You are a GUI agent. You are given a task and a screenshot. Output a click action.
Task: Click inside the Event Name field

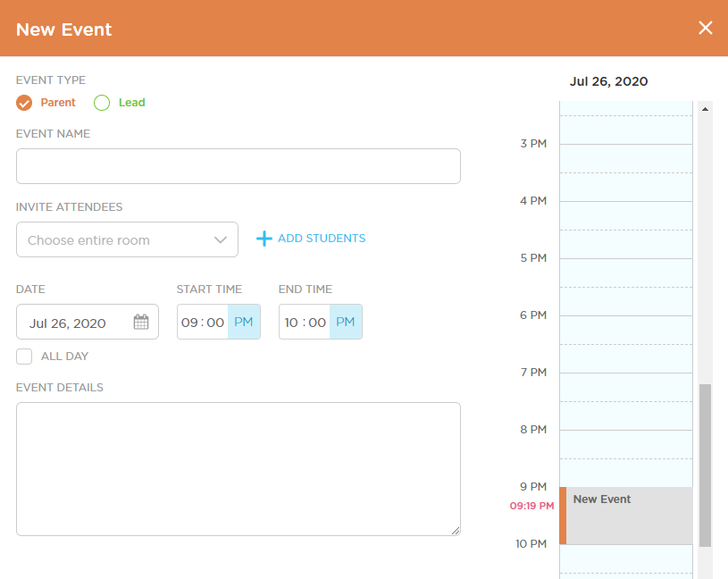click(x=238, y=166)
